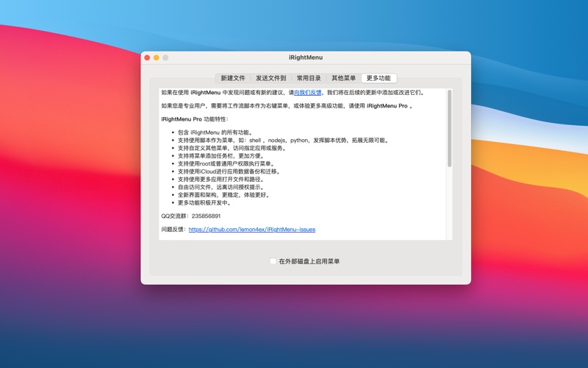Click the line 支持使用更多应用打开文件和路径
The image size is (588, 368).
[x=222, y=180]
